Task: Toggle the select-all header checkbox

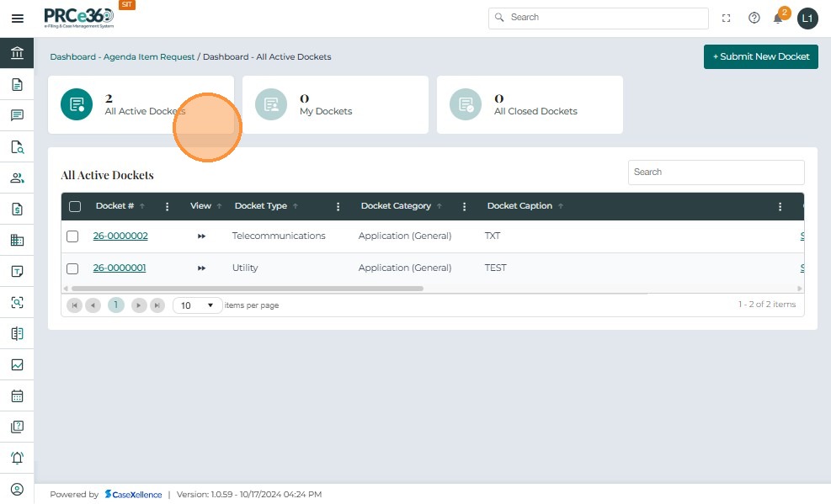Action: point(75,206)
